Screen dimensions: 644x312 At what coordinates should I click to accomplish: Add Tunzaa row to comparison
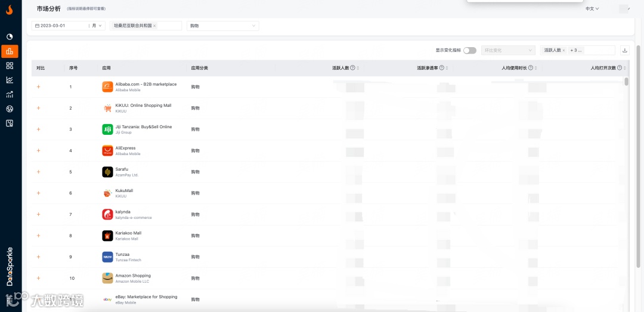(x=39, y=257)
